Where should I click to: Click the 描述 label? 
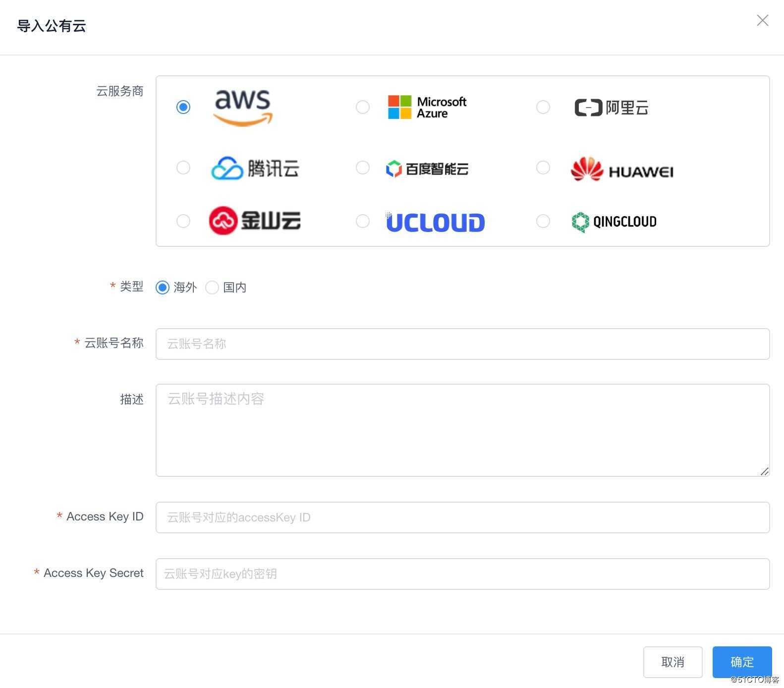tap(132, 400)
